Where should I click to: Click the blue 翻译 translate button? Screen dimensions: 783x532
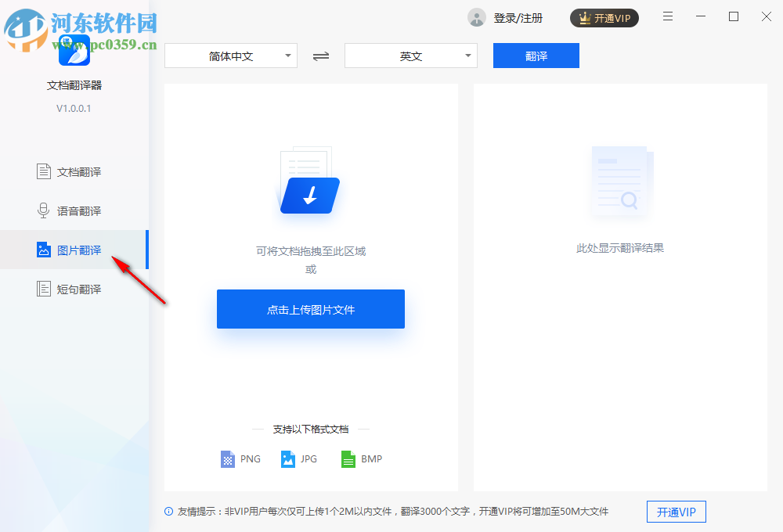click(536, 56)
